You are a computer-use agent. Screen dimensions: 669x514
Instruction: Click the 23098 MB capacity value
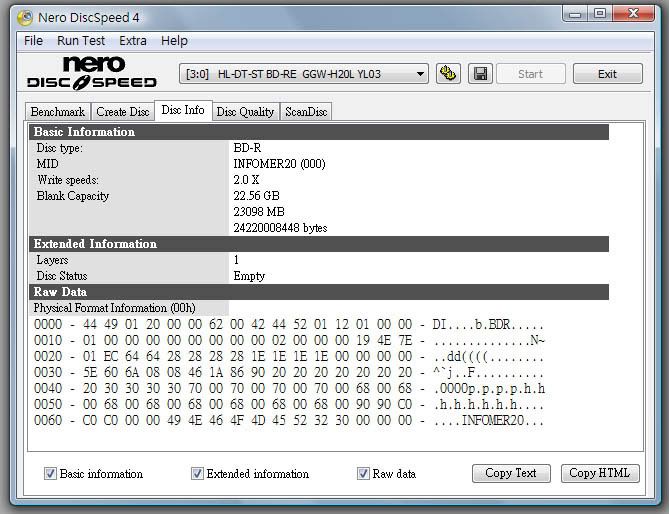pos(259,212)
